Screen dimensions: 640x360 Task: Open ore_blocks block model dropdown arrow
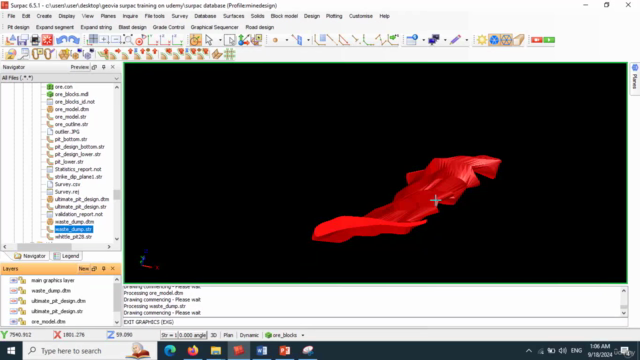click(x=303, y=335)
